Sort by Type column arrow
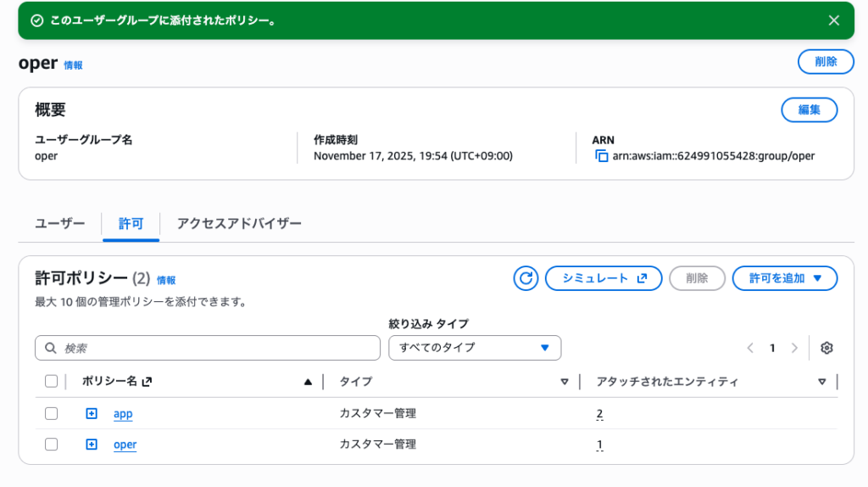The height and width of the screenshot is (487, 868). (x=565, y=382)
